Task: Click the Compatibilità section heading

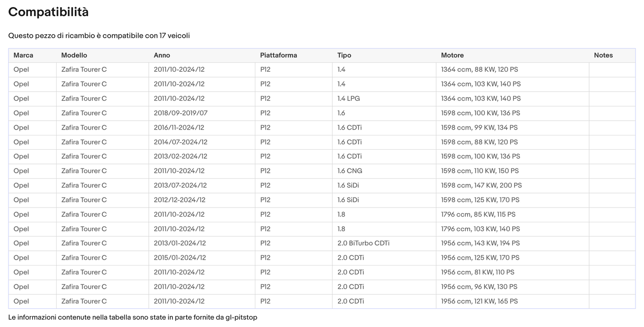Action: tap(48, 12)
